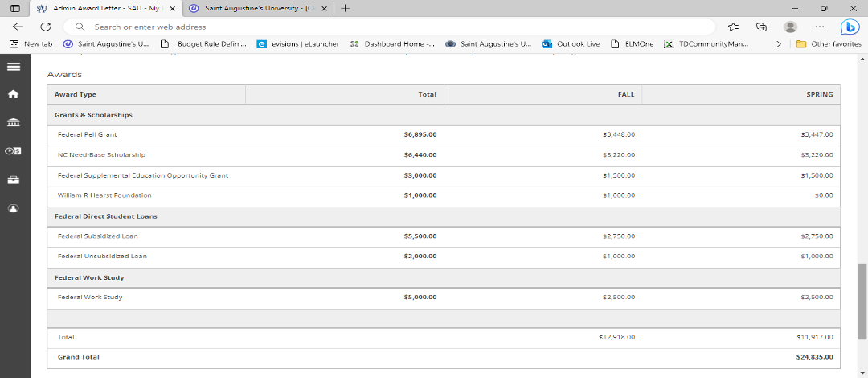Open browser Collections icon
868x378 pixels.
pos(761,27)
